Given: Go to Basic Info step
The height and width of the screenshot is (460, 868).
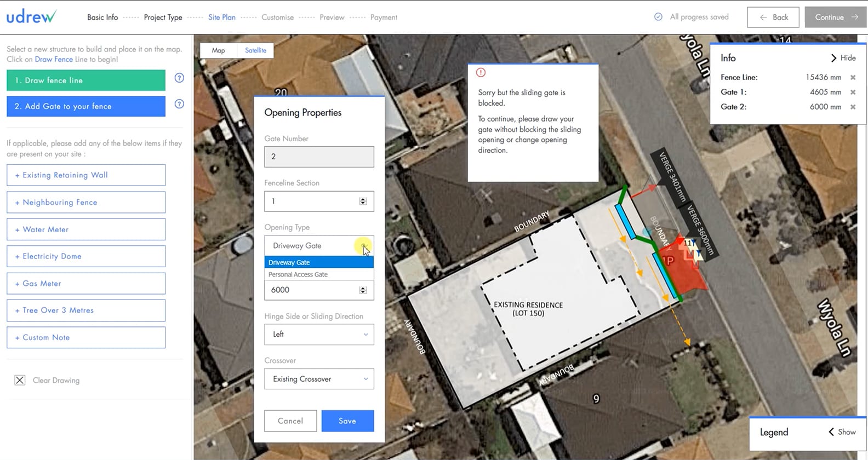Looking at the screenshot, I should coord(102,17).
